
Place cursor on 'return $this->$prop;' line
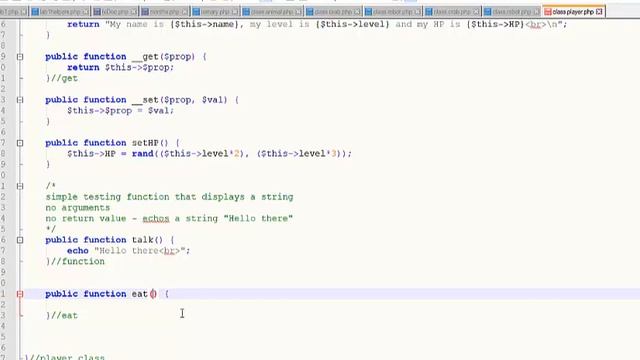point(120,67)
